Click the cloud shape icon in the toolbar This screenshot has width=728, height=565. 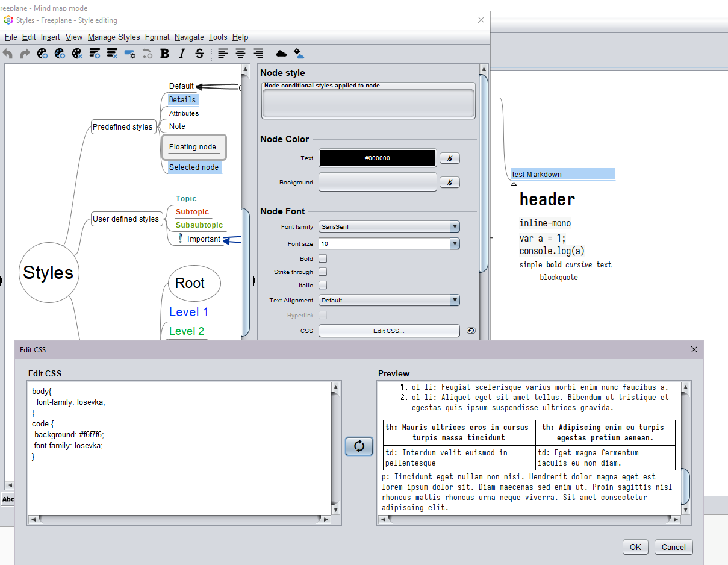tap(281, 54)
